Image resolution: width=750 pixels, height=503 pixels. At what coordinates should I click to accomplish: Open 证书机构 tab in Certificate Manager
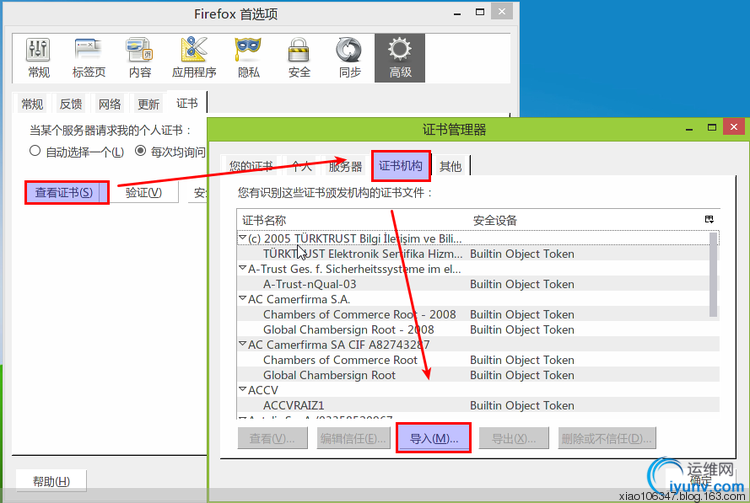[401, 166]
